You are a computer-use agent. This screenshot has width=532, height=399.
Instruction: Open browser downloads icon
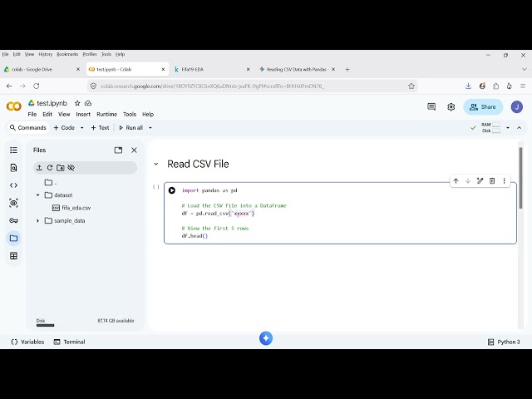coord(469,86)
